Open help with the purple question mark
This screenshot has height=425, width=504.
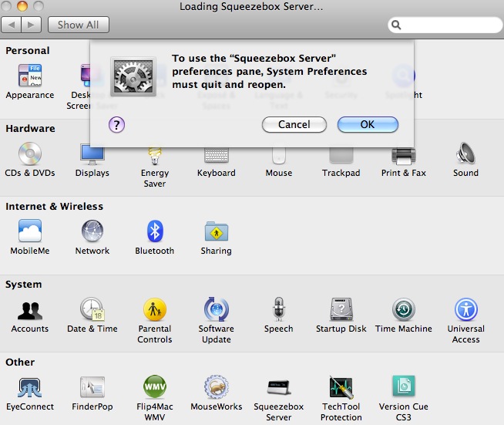click(116, 125)
